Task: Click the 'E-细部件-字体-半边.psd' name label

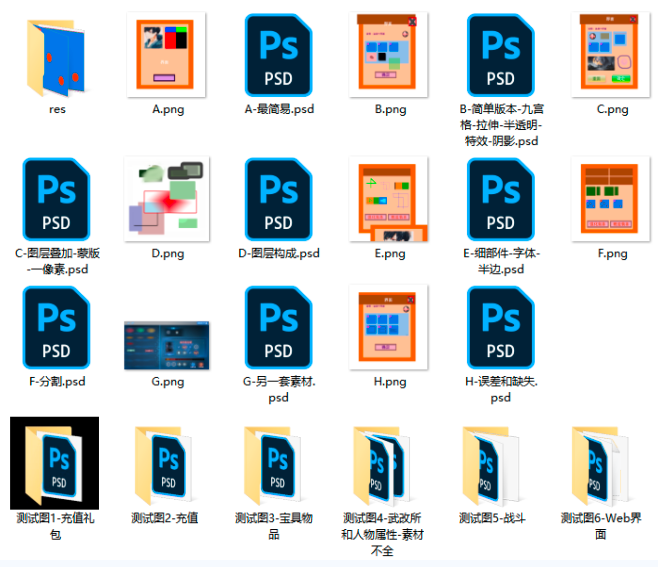Action: click(501, 261)
